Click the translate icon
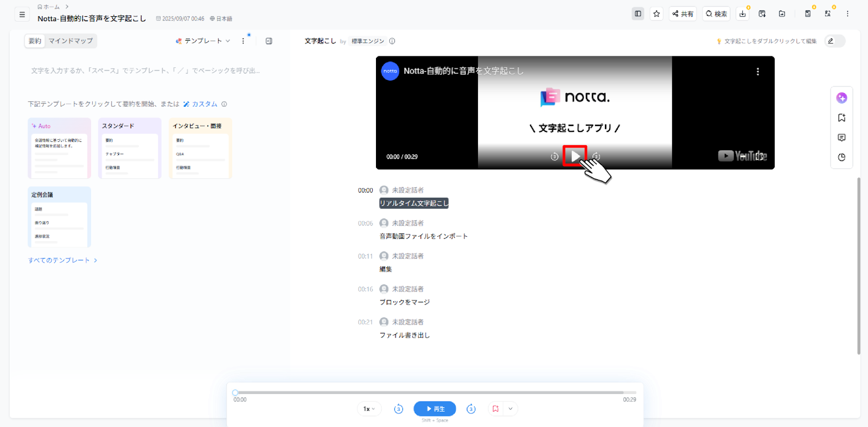This screenshot has height=427, width=868. point(828,14)
